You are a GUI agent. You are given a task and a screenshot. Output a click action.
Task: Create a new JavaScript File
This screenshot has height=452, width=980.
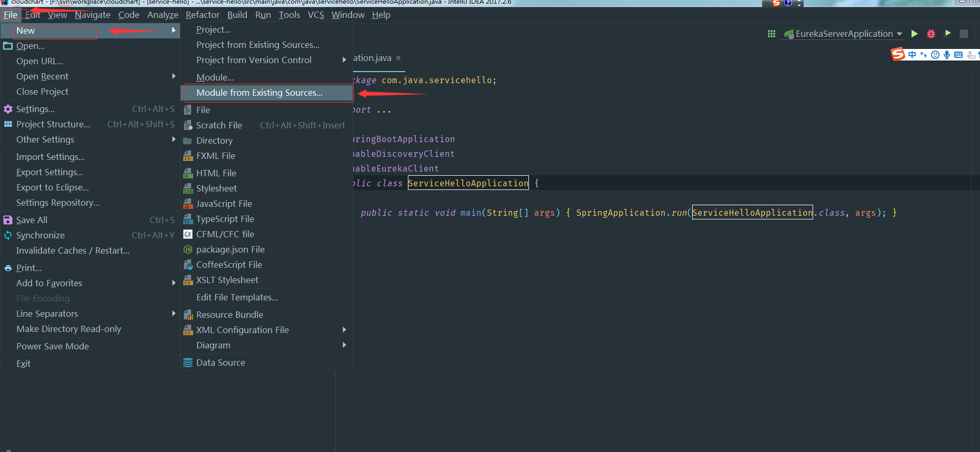267,204
